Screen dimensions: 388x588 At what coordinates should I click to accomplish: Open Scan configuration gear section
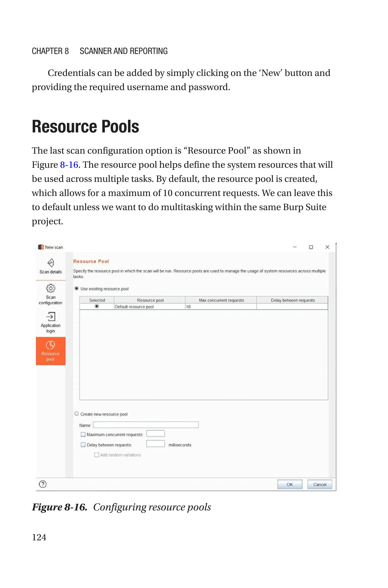pos(50,294)
